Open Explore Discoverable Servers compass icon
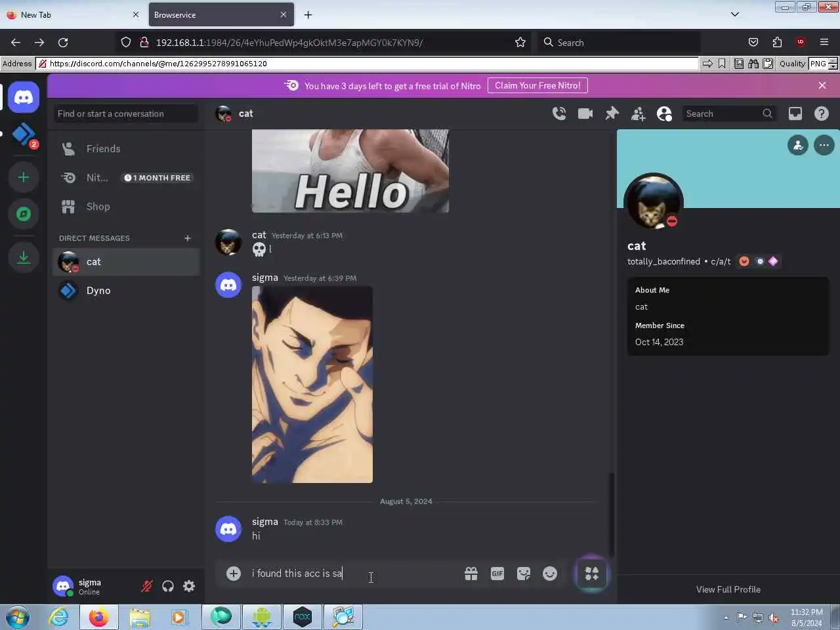This screenshot has width=840, height=630. (24, 214)
